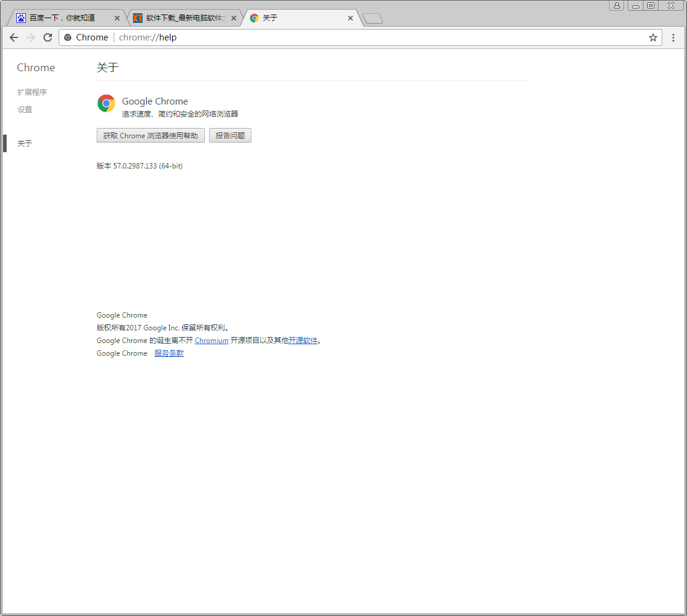Click the Google Chrome logo on About page

(106, 103)
